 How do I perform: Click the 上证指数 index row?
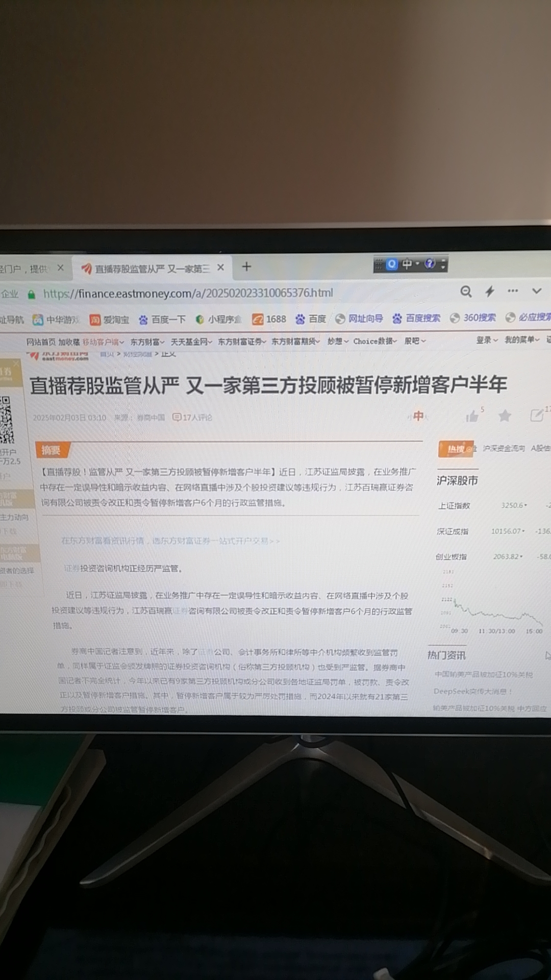[494, 505]
